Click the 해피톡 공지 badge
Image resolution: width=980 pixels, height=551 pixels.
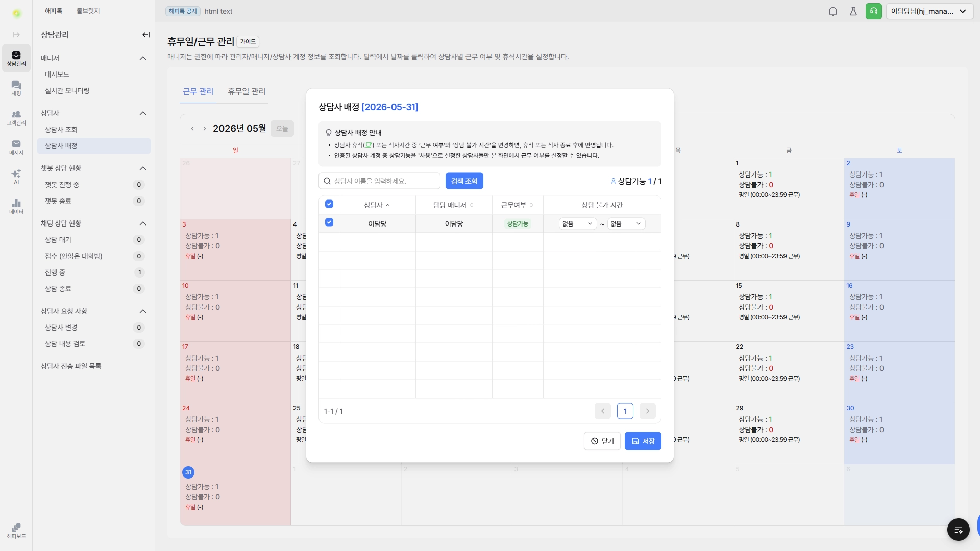click(x=183, y=11)
